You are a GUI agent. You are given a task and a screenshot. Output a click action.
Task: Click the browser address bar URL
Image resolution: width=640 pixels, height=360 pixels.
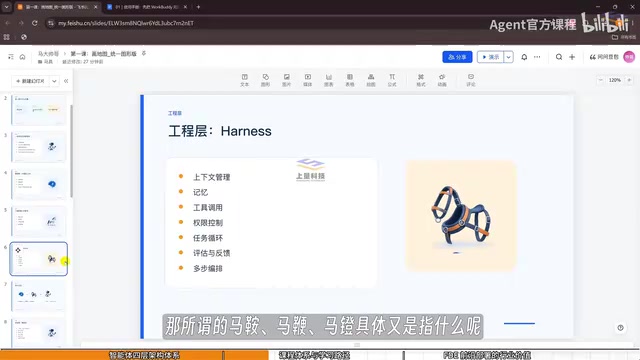[126, 23]
